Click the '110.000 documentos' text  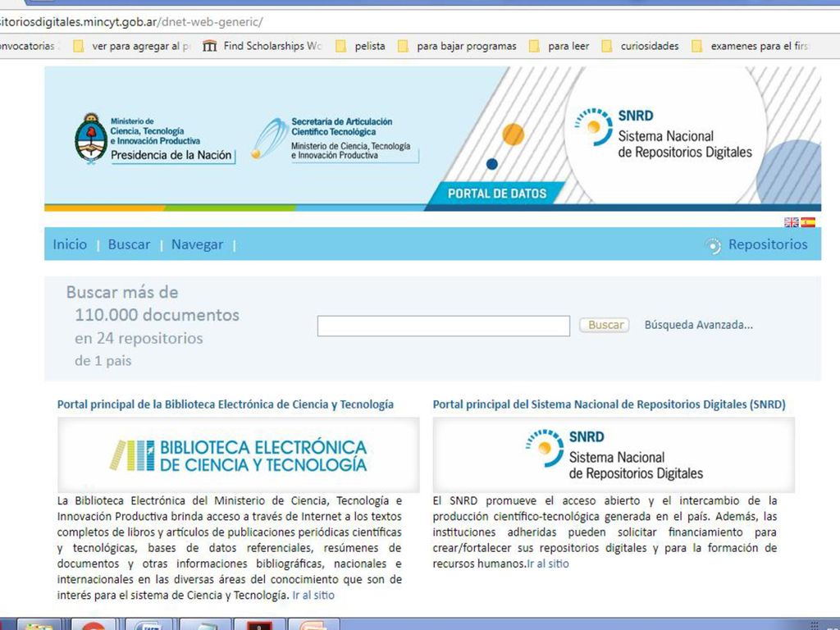(157, 315)
